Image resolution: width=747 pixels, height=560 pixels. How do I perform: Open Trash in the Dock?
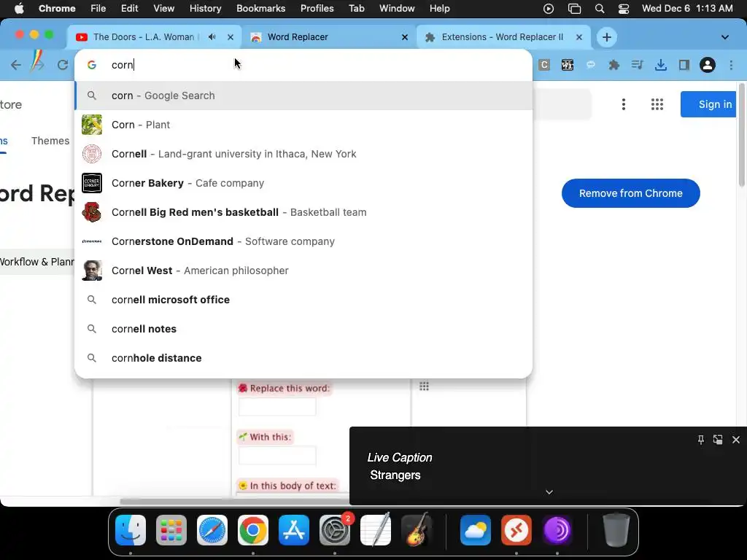[616, 530]
